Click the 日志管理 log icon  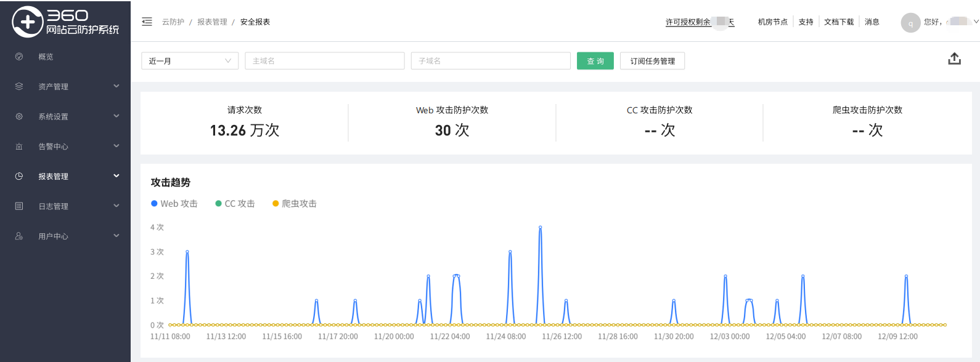(19, 206)
